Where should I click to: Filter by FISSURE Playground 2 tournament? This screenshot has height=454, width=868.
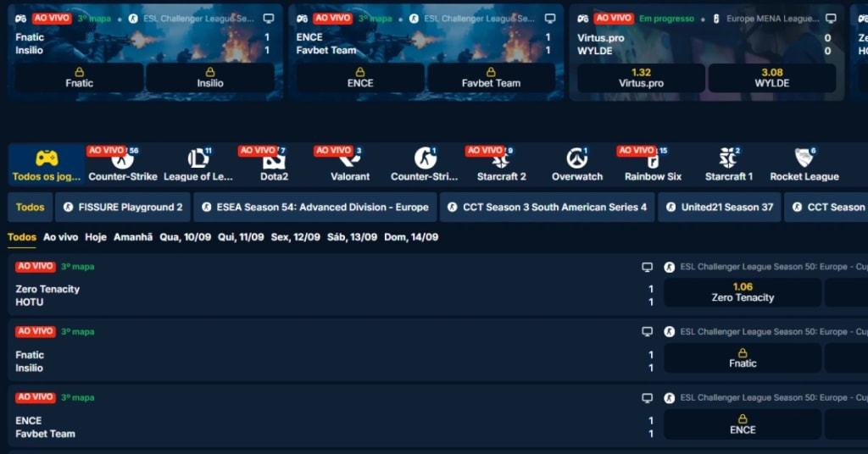point(123,207)
